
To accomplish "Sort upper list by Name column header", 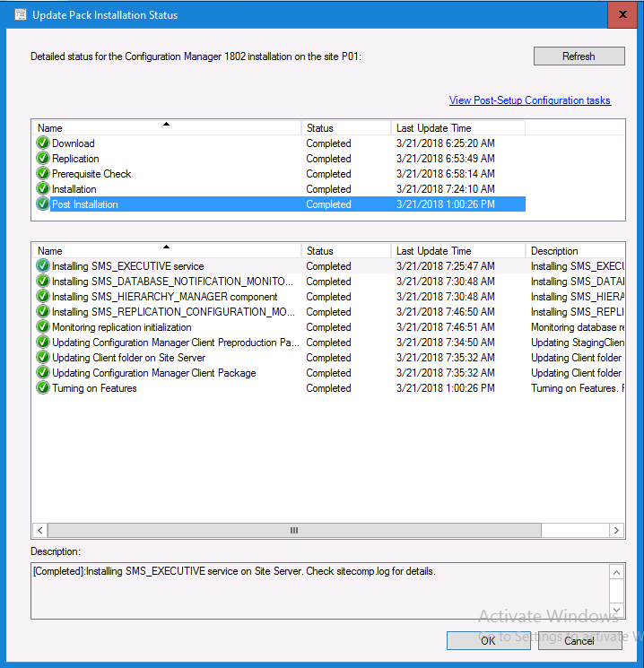I will [167, 128].
